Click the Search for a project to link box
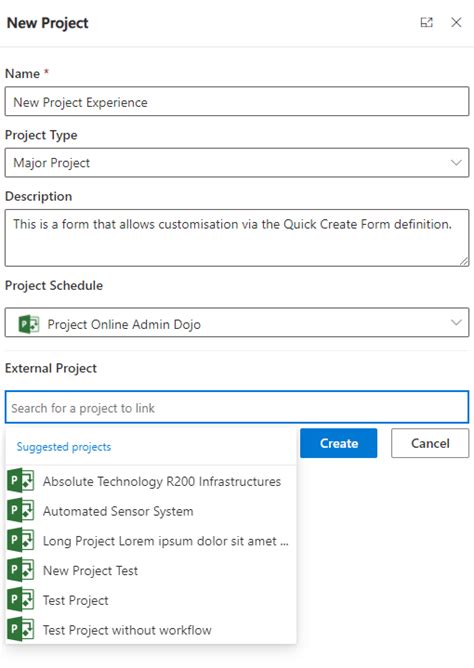This screenshot has height=668, width=474. click(237, 407)
